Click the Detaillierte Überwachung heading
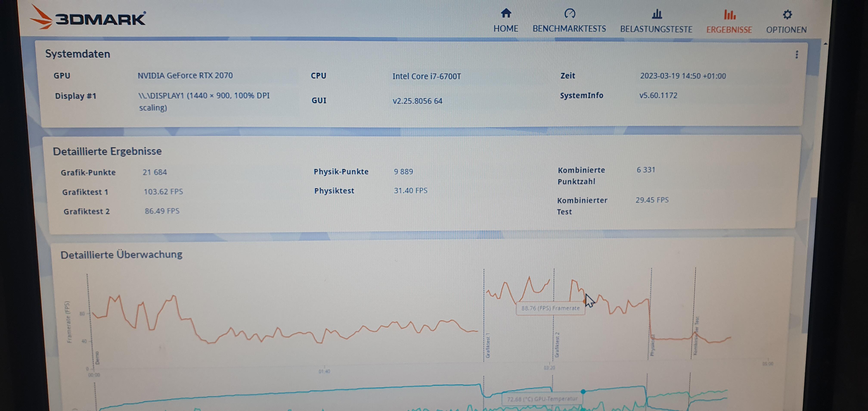Image resolution: width=868 pixels, height=411 pixels. click(121, 255)
